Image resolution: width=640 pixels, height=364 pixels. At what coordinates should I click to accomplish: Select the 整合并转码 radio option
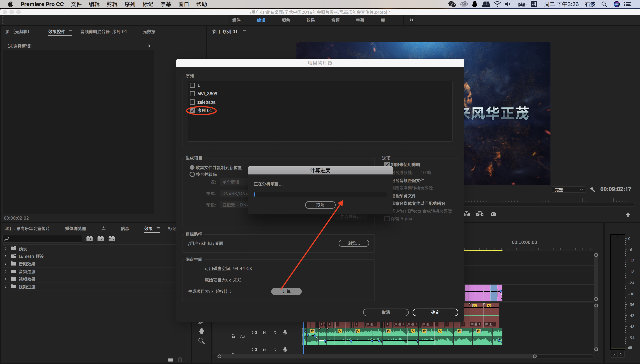(x=192, y=174)
